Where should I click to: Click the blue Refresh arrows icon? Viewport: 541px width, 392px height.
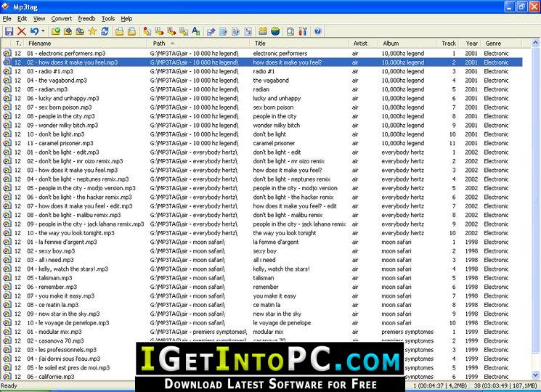105,31
